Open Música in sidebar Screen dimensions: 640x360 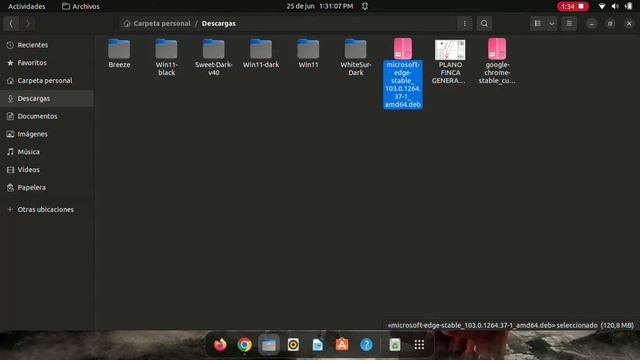[47, 152]
